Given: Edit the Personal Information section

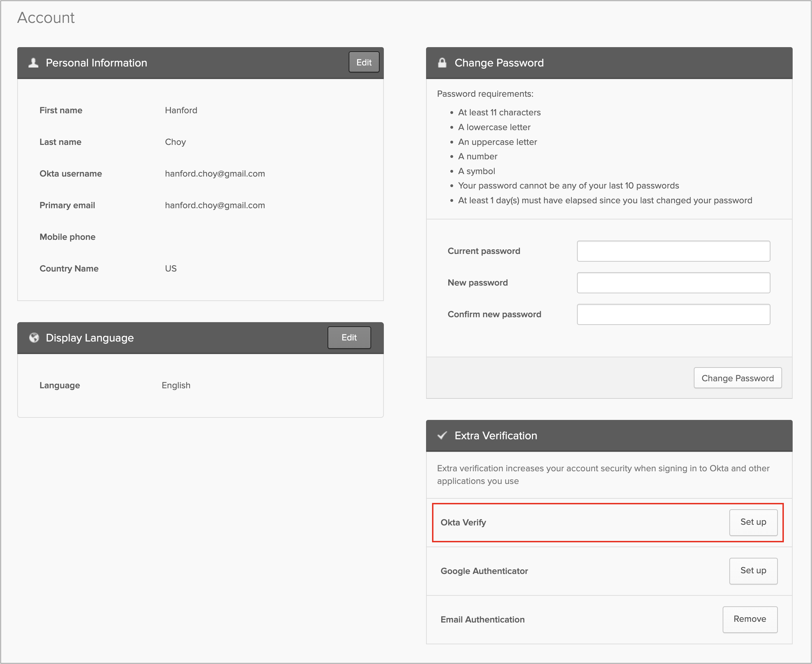Looking at the screenshot, I should 363,62.
